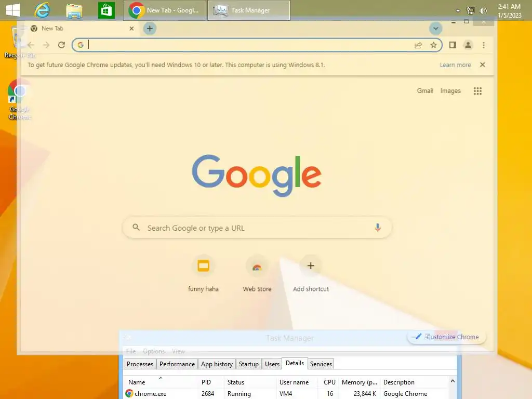Switch to Task Manager taskbar button

tap(249, 10)
